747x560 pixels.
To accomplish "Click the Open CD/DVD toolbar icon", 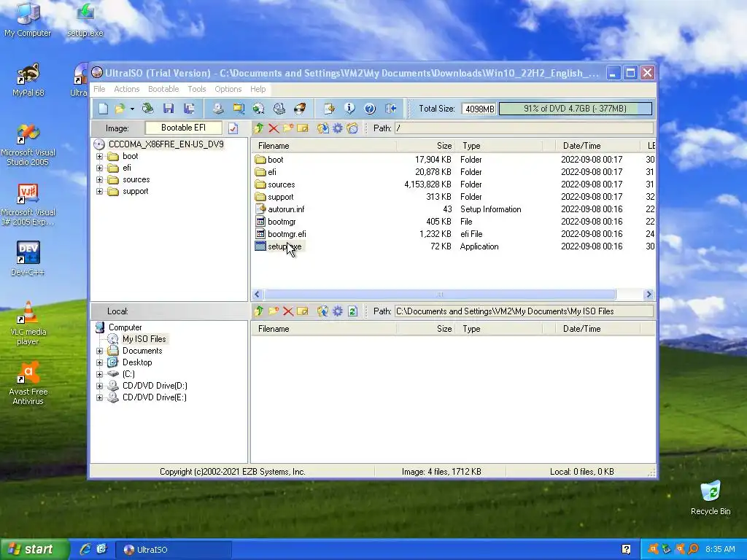I will click(147, 109).
